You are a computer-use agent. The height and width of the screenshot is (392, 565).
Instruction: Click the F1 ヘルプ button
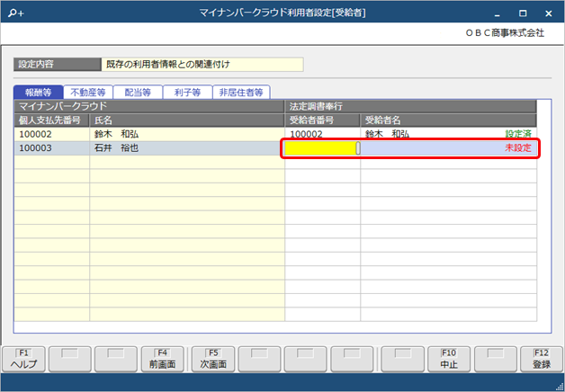[x=23, y=359]
